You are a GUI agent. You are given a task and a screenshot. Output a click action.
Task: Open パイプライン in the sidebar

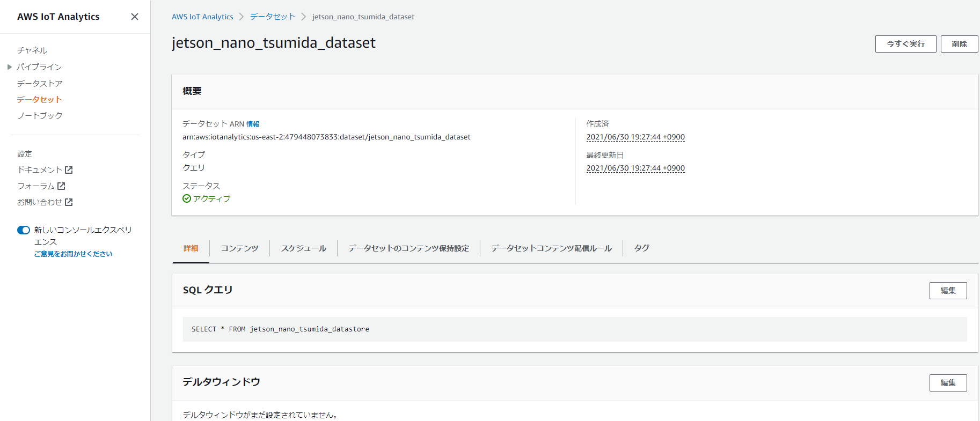point(39,67)
